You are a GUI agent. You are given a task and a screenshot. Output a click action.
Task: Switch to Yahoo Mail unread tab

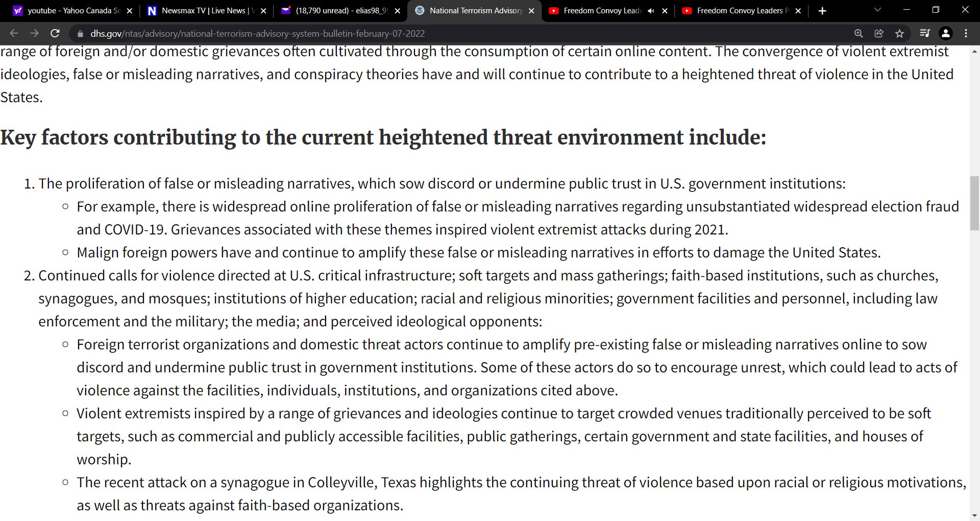(x=339, y=11)
